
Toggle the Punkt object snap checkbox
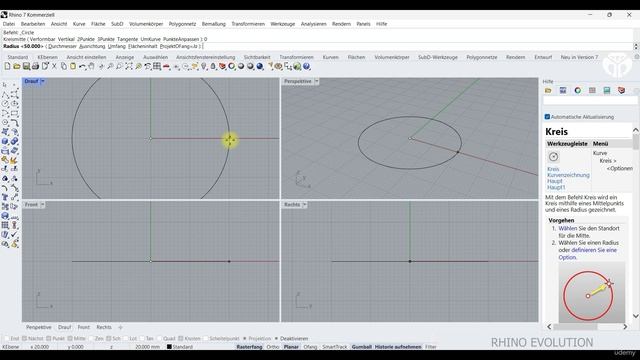[x=49, y=338]
